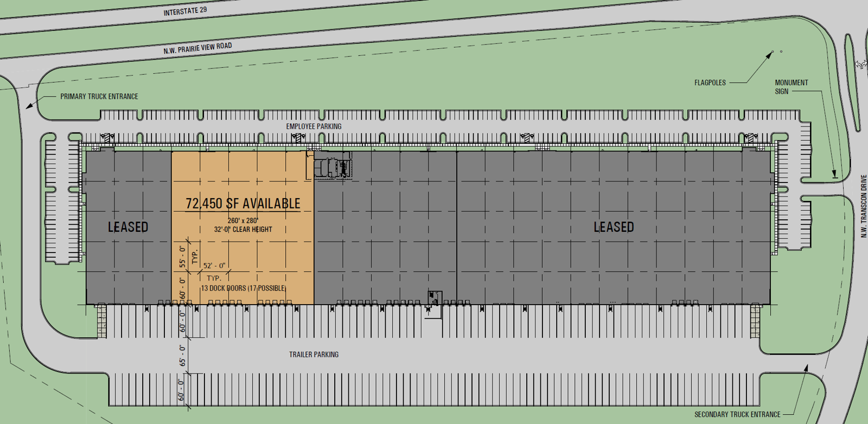This screenshot has height=424, width=868.
Task: Click the turn-arrow road marking on Transcon Drive
Action: coord(860,65)
